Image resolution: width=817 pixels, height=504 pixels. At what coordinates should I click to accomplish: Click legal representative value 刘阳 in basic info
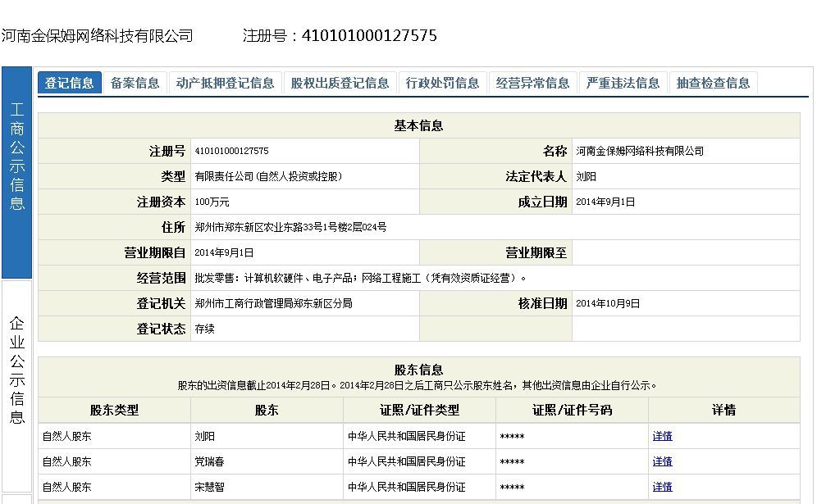pos(586,176)
